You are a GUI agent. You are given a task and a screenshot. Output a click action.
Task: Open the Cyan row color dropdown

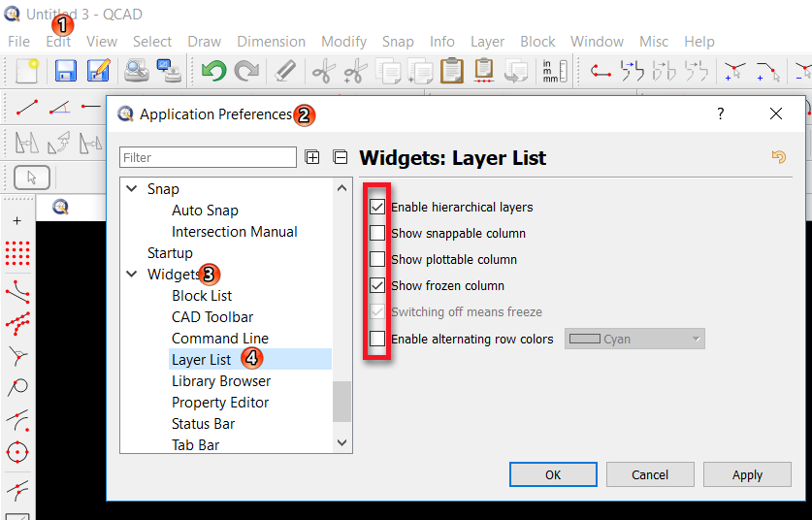pos(634,339)
